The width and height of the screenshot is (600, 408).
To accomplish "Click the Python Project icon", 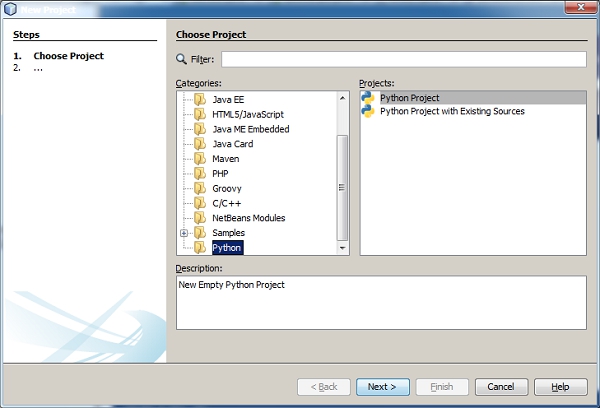I will coord(369,97).
